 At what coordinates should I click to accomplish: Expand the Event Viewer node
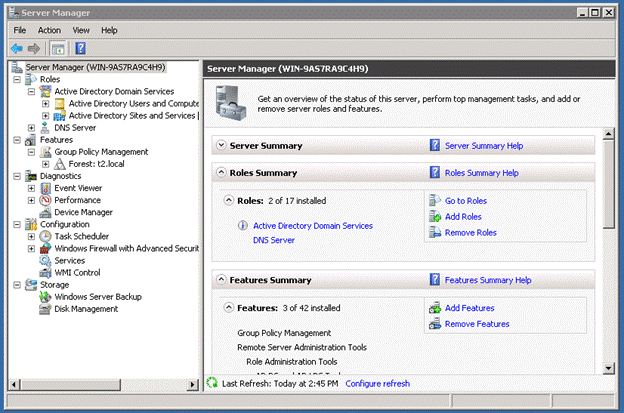tap(31, 188)
